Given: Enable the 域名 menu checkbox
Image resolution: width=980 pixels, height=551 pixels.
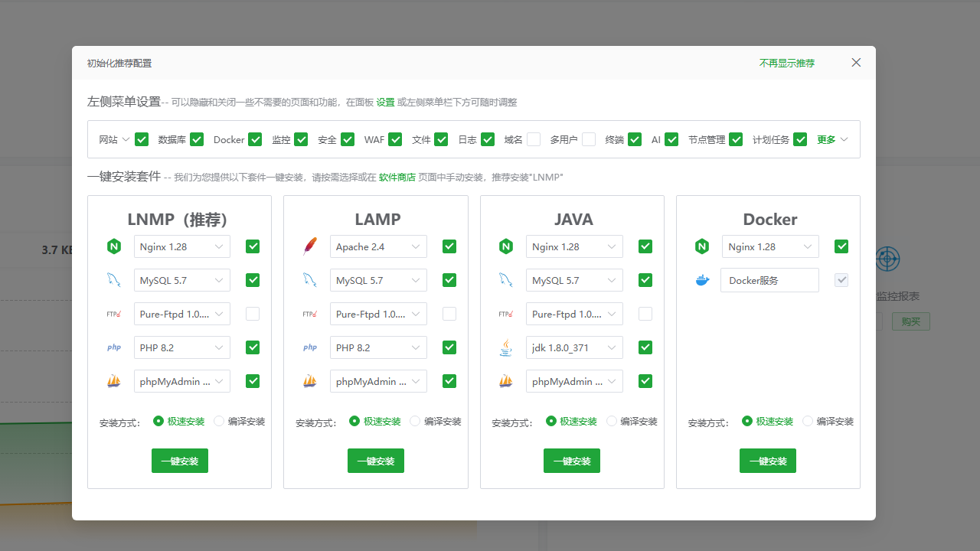Looking at the screenshot, I should click(x=534, y=139).
